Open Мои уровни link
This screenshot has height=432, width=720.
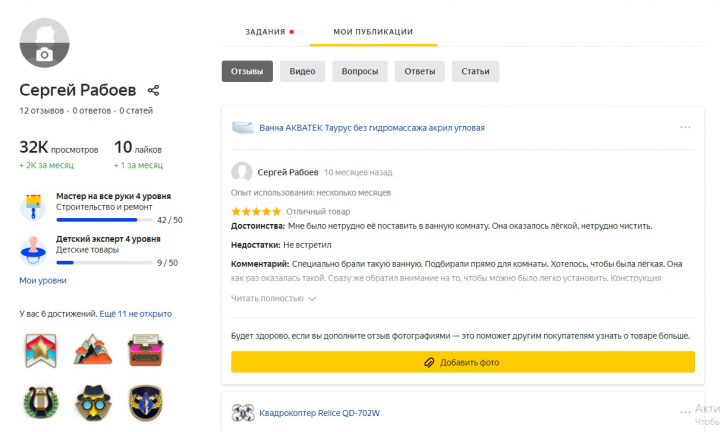(43, 281)
